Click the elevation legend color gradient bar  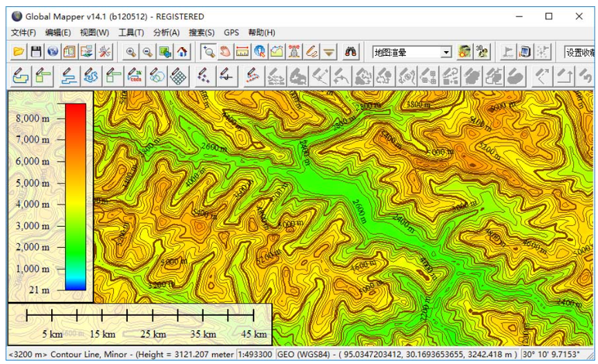75,197
